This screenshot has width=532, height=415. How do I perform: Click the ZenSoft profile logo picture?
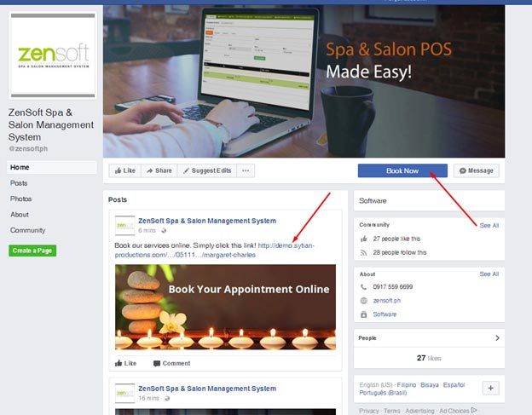53,55
